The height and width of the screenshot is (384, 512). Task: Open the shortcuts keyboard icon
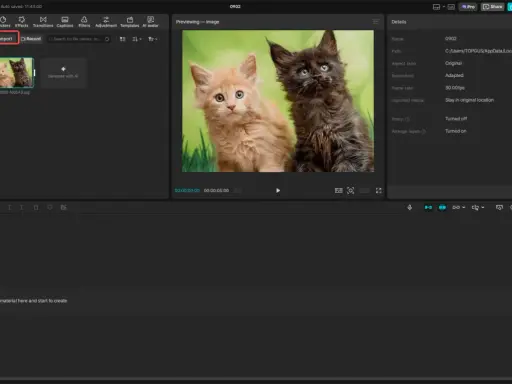point(451,7)
